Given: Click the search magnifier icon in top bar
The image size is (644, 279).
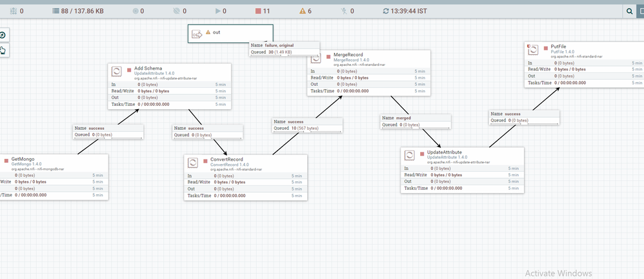Looking at the screenshot, I should (629, 11).
